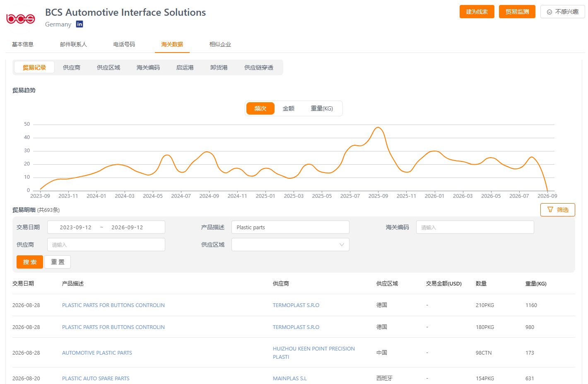
Task: Open the 供应链穿透 sub-tab
Action: tap(259, 67)
